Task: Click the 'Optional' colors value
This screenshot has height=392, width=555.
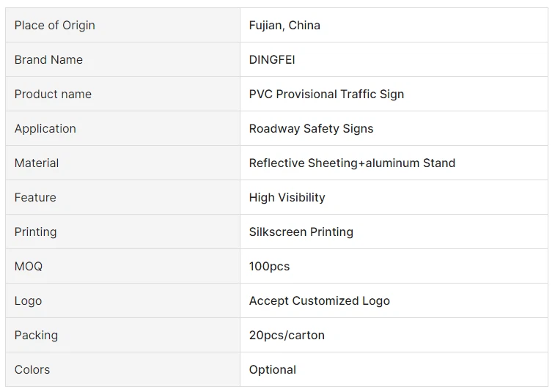Action: 273,370
